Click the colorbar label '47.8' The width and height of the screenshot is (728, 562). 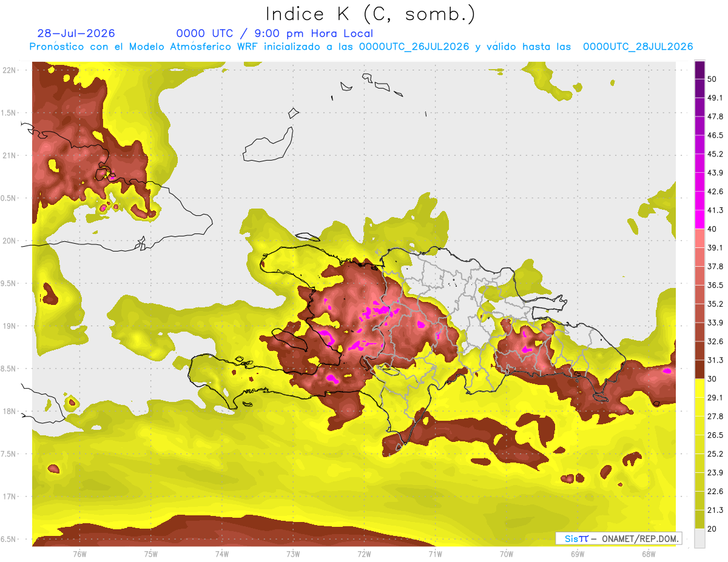pos(715,116)
